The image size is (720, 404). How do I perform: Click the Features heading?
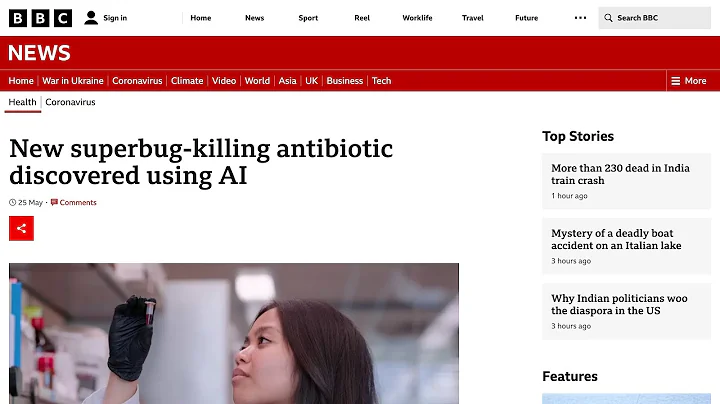coord(570,376)
